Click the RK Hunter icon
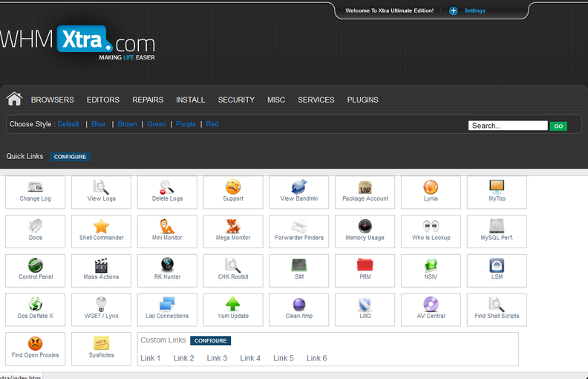Screen dimensions: 588x379 pyautogui.click(x=167, y=265)
